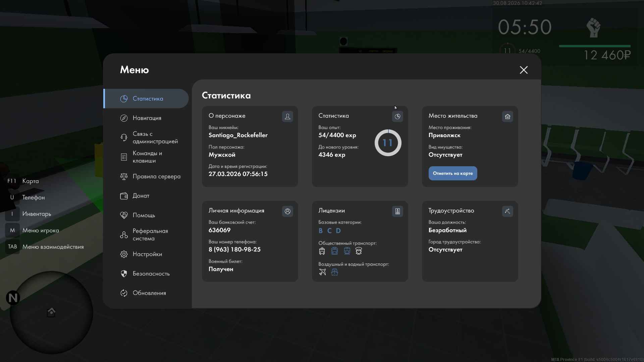This screenshot has height=362, width=644.
Task: Click the document icon in Лицензии card
Action: click(x=397, y=211)
